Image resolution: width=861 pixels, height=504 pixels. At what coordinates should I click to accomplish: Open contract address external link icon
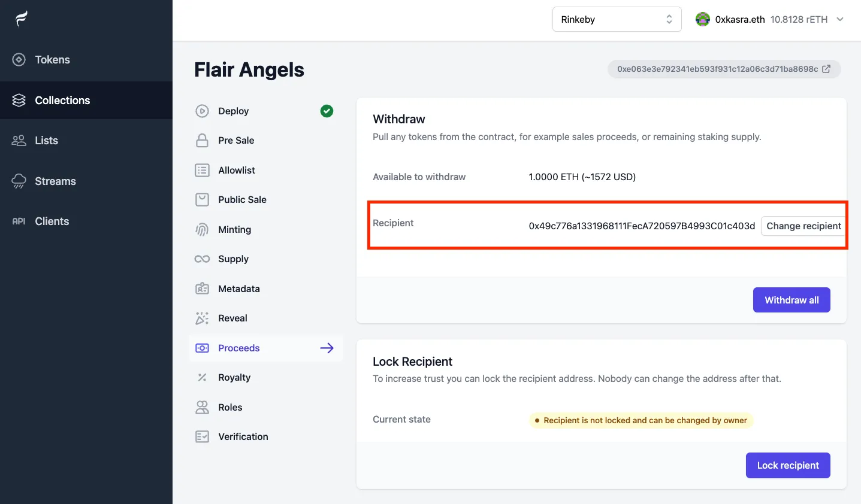pyautogui.click(x=826, y=69)
